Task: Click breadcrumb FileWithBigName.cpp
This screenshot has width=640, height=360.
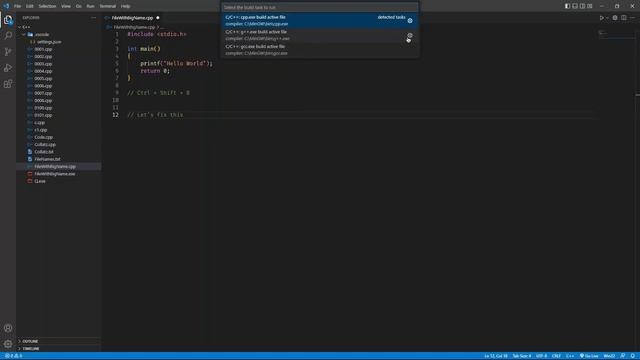Action: pyautogui.click(x=134, y=27)
